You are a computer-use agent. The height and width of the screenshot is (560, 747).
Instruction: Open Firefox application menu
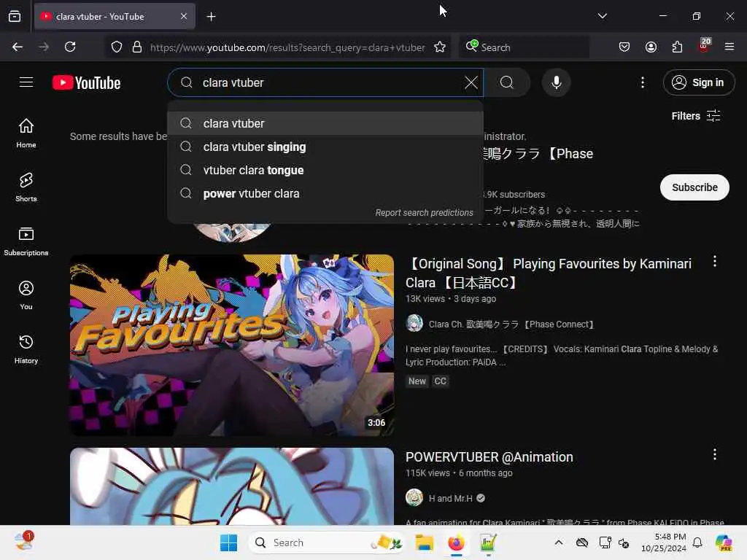(729, 47)
